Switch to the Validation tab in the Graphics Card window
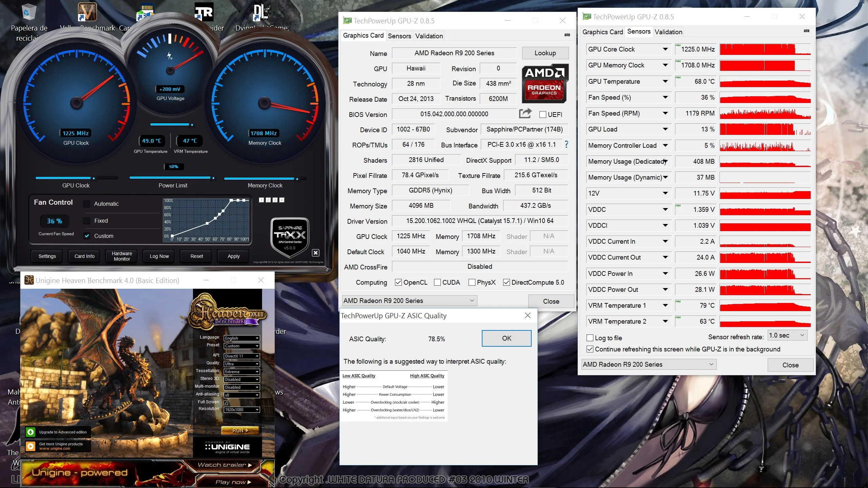The width and height of the screenshot is (868, 488). [x=429, y=36]
